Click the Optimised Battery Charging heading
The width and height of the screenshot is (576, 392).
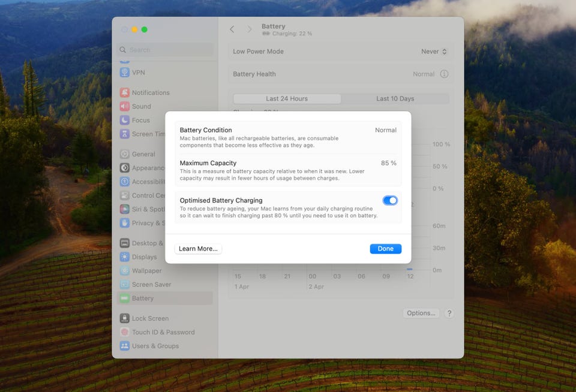[x=221, y=200]
